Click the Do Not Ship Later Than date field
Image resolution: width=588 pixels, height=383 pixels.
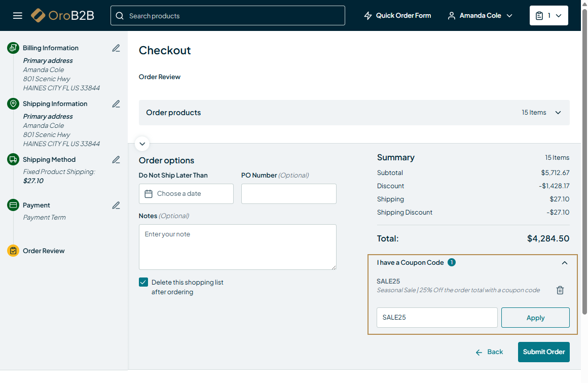click(186, 194)
